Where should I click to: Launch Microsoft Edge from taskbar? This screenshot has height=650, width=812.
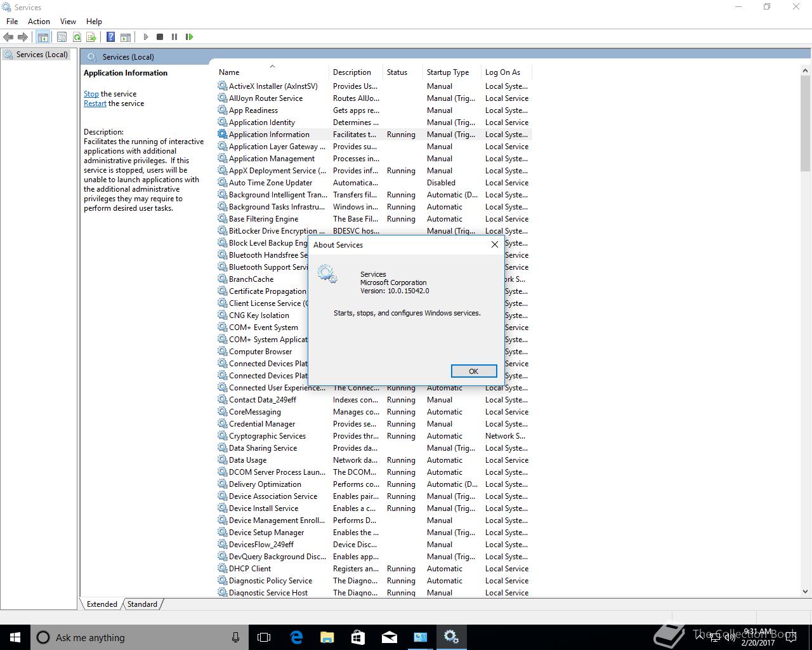pos(296,637)
